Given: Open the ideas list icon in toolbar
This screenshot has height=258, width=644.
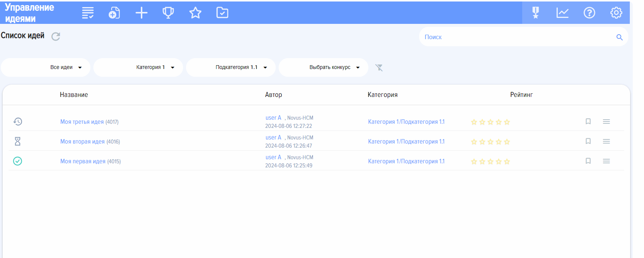Looking at the screenshot, I should click(x=88, y=13).
